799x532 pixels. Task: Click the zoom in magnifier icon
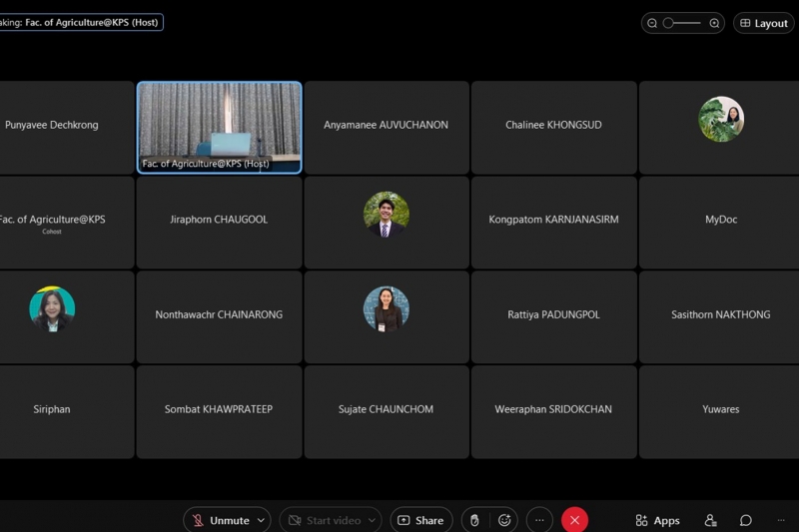(x=714, y=23)
